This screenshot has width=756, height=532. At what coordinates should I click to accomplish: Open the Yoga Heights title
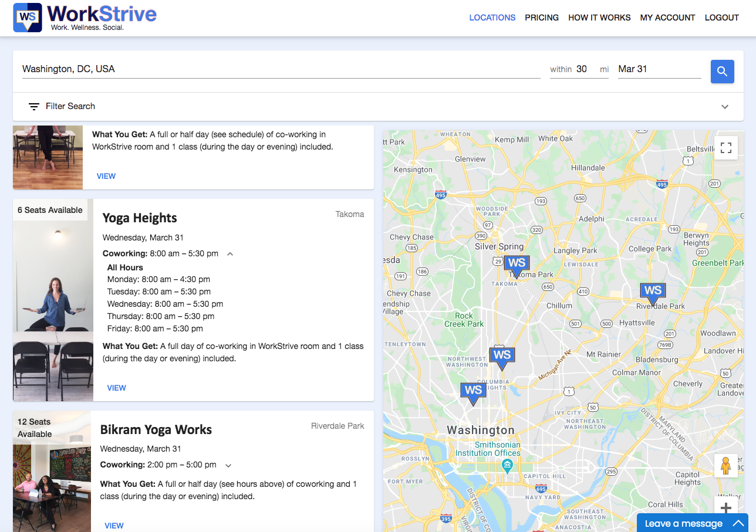(140, 218)
